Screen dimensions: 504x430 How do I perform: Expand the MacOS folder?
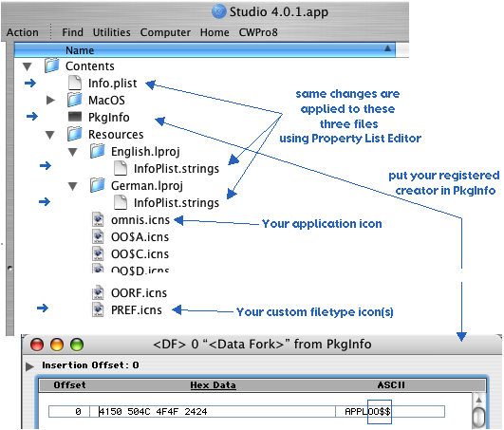click(50, 101)
